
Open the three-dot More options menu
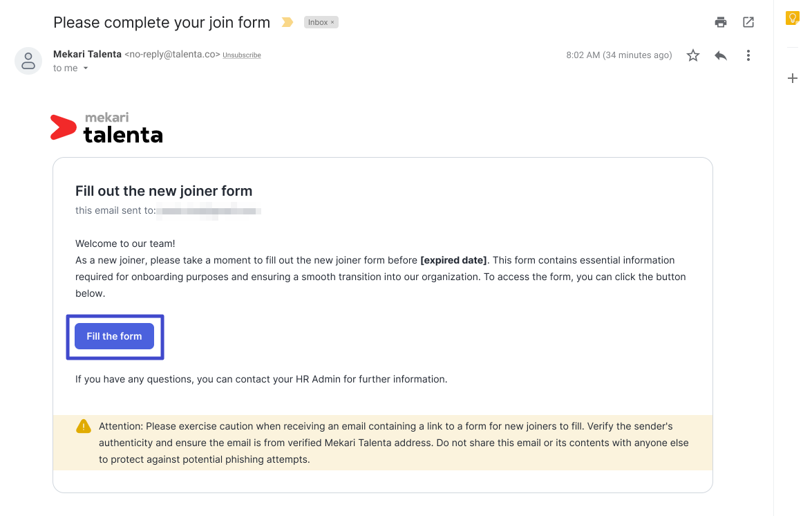[x=748, y=55]
